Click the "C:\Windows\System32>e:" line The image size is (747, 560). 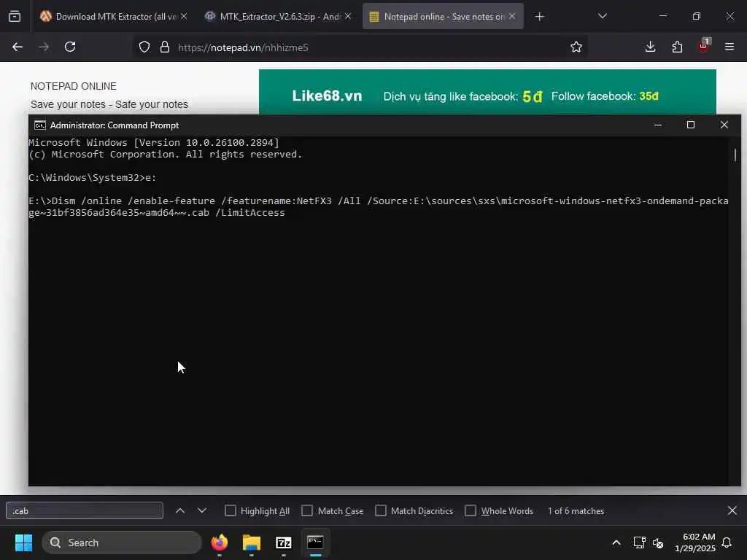click(93, 178)
